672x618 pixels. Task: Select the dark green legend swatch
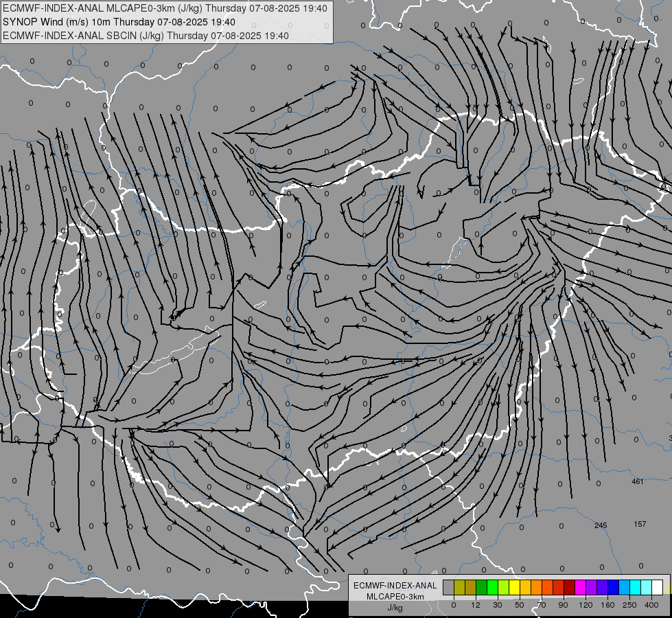pyautogui.click(x=481, y=588)
